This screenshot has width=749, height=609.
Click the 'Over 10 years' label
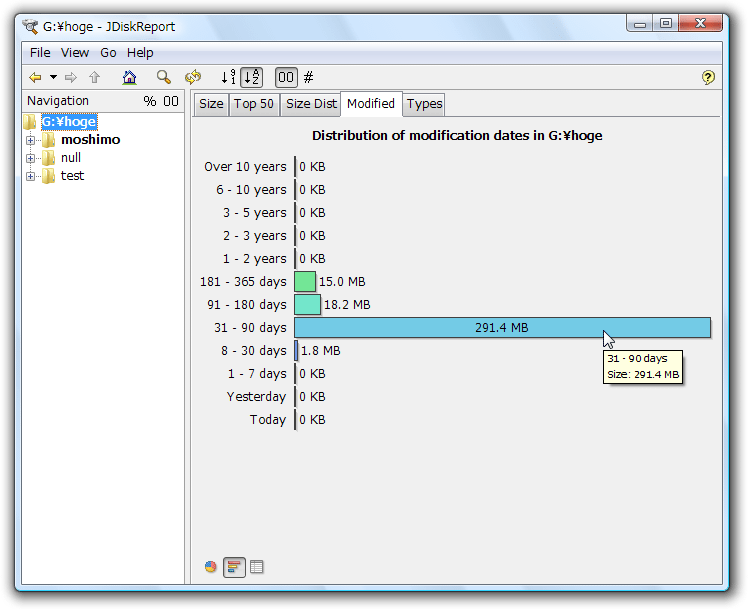tap(245, 167)
